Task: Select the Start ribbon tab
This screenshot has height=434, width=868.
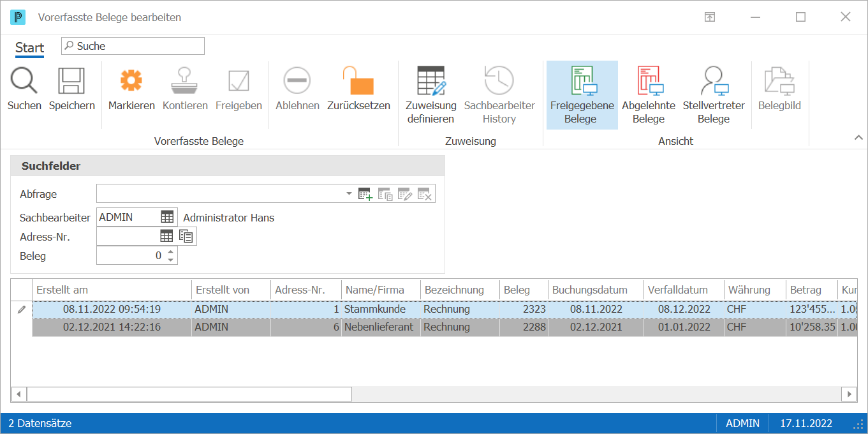Action: tap(30, 48)
